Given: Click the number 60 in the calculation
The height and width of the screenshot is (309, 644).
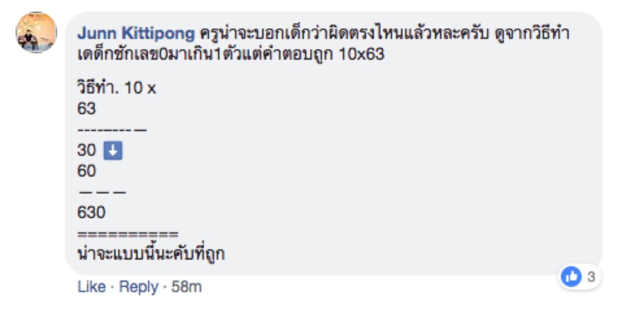Looking at the screenshot, I should (87, 171).
